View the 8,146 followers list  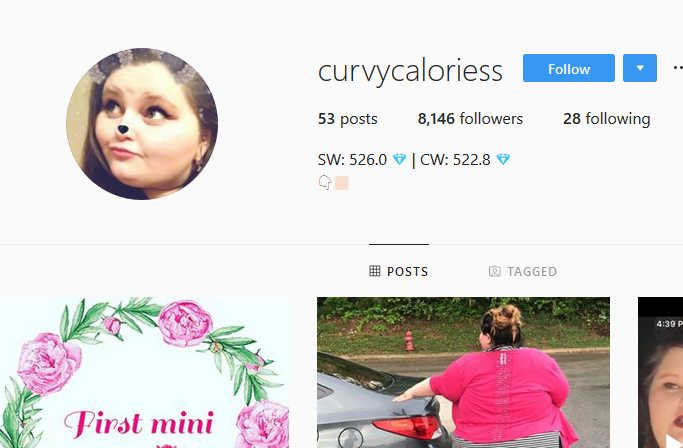(470, 119)
